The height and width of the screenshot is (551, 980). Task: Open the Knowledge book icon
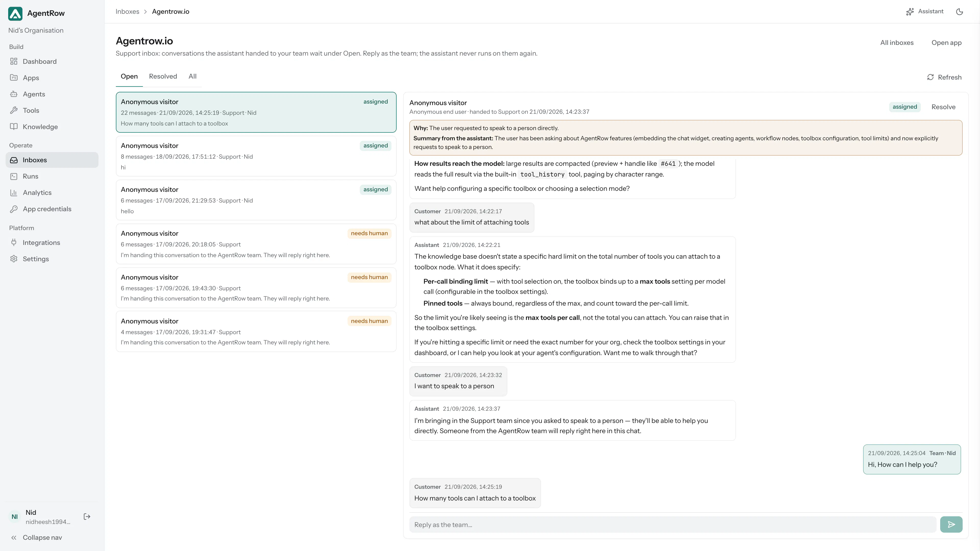14,127
